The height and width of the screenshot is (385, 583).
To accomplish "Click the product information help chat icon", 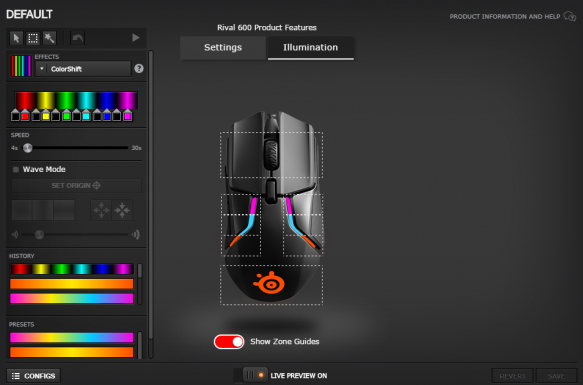I will (569, 16).
